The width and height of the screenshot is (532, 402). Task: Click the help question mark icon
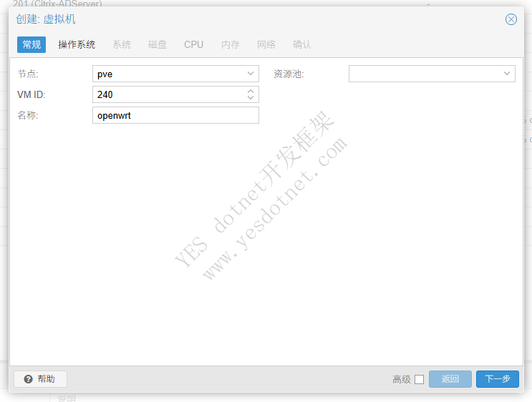(28, 379)
